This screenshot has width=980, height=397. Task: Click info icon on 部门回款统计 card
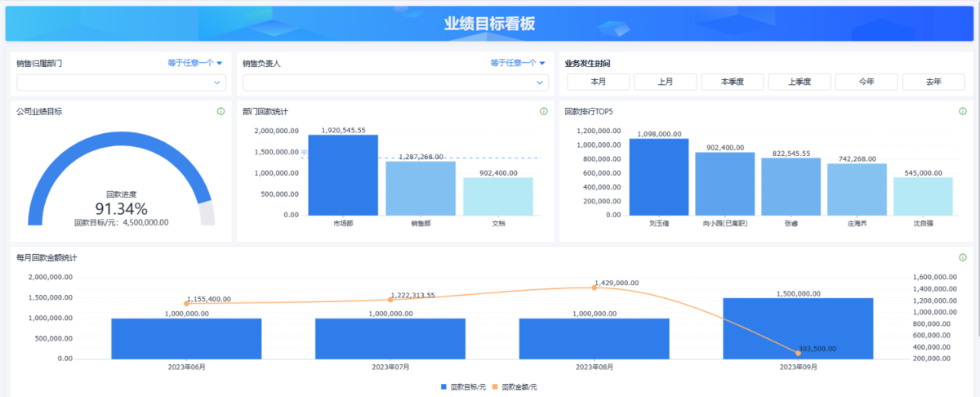coord(544,111)
